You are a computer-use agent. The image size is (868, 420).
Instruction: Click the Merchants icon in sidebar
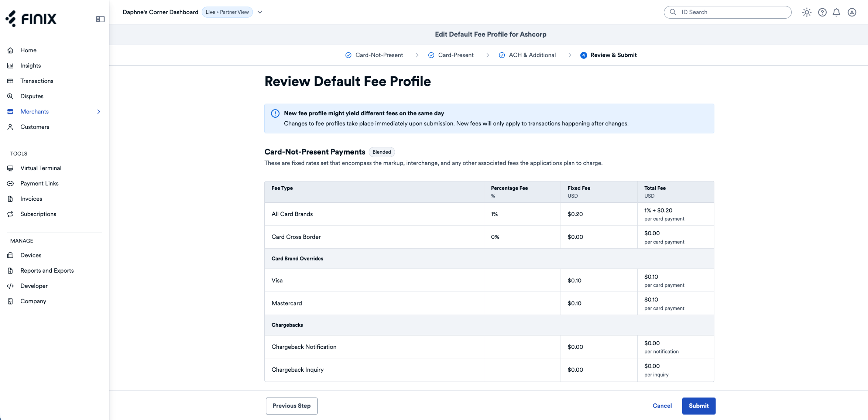(x=10, y=112)
